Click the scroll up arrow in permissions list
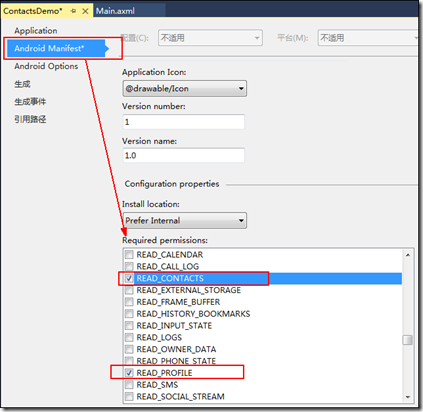This screenshot has height=412, width=423. pos(408,255)
